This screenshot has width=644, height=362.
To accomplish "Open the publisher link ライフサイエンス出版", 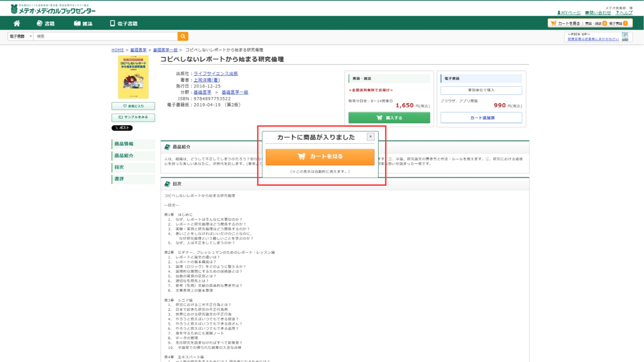I will tap(215, 74).
